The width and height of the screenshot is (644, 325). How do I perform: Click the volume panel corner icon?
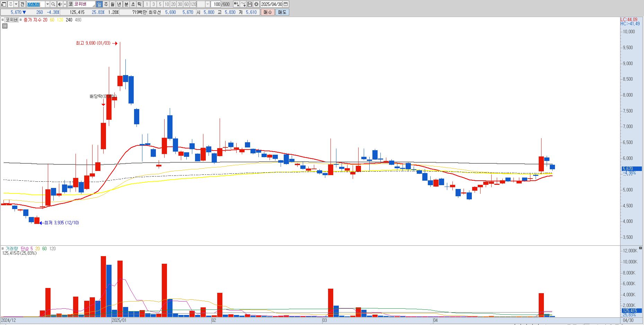point(641,248)
